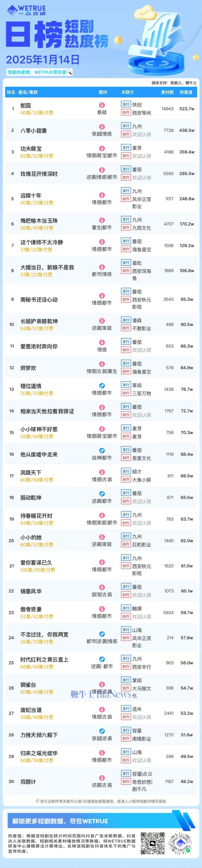
Task: Click the 解锁更多短剧数据 banner
Action: (x=101, y=821)
